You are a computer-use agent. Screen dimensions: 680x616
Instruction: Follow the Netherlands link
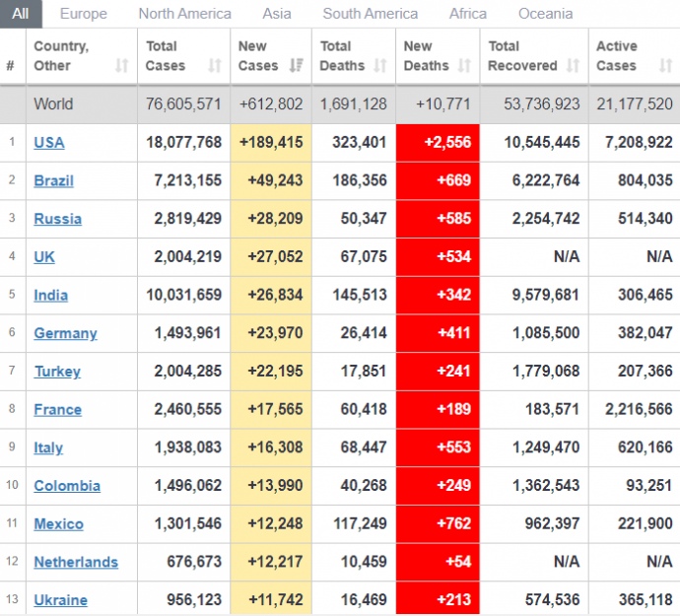coord(76,563)
